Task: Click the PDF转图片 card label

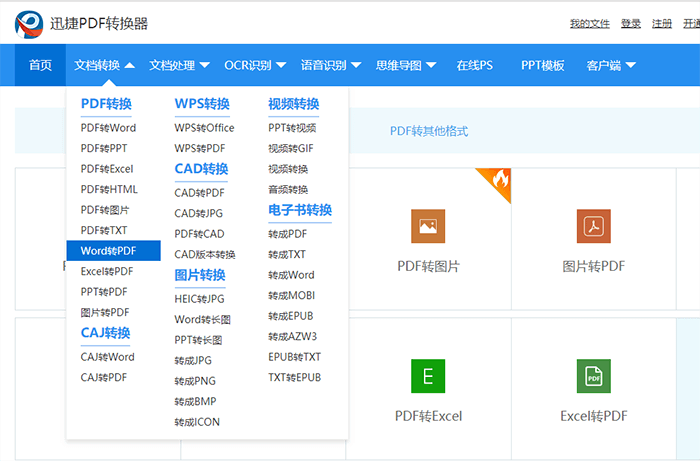Action: pyautogui.click(x=428, y=266)
